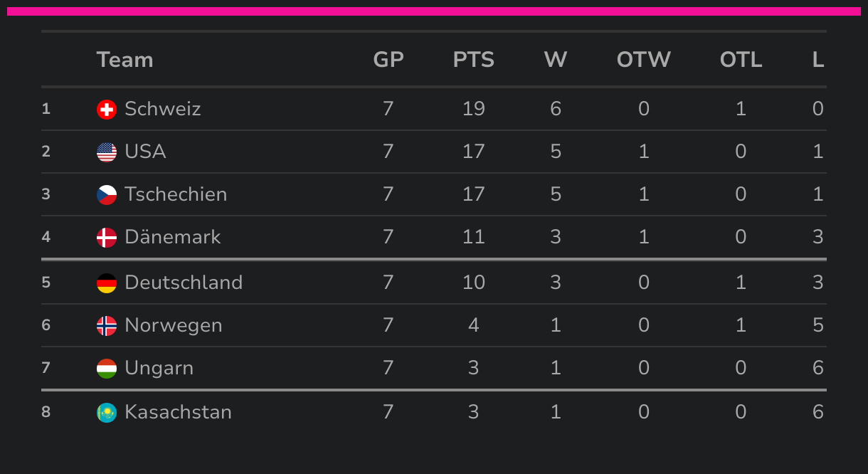Click the Kasachstan team name
The width and height of the screenshot is (868, 474).
coord(178,412)
